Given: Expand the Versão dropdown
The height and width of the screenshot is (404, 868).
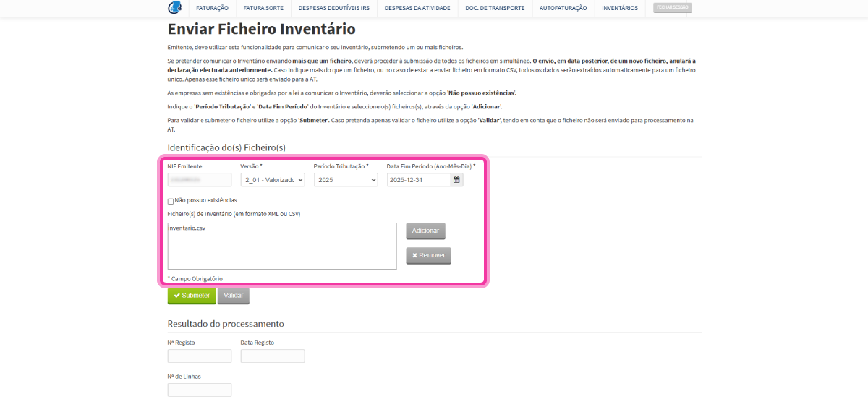Looking at the screenshot, I should click(x=273, y=180).
